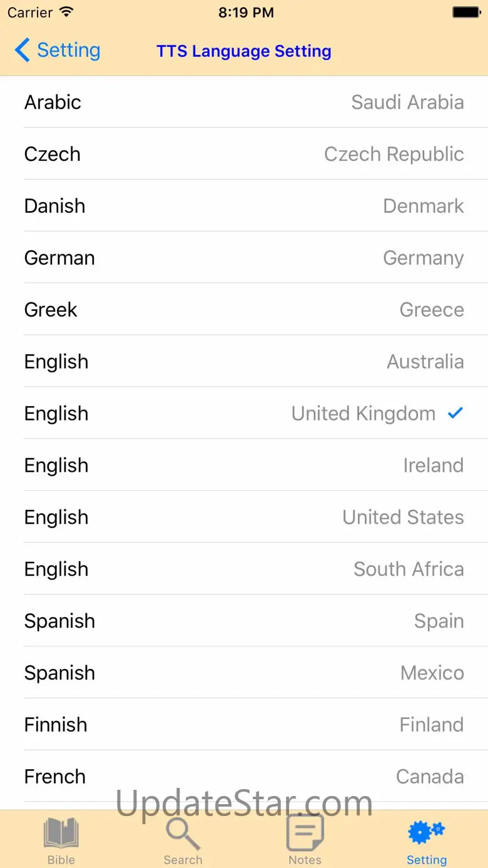Screen dimensions: 488x868
Task: Select English United States voice
Action: [x=244, y=517]
